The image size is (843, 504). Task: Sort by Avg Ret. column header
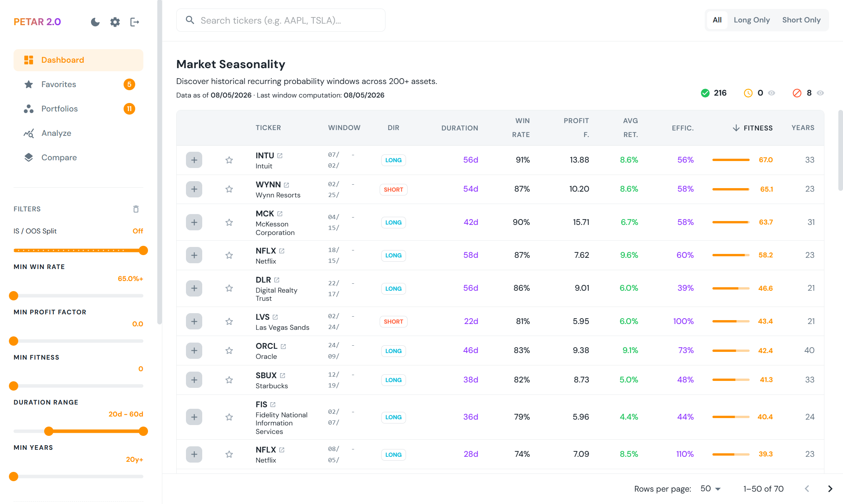point(630,128)
